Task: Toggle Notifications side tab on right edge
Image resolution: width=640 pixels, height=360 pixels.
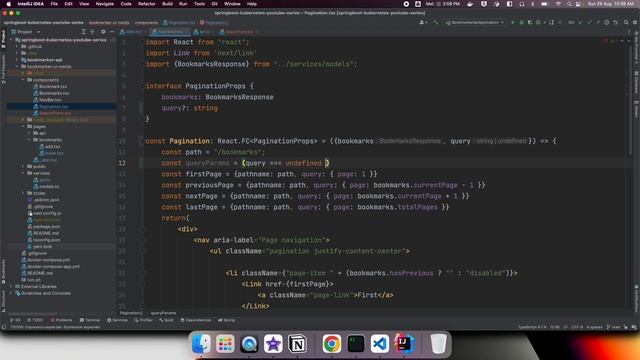Action: 636,300
